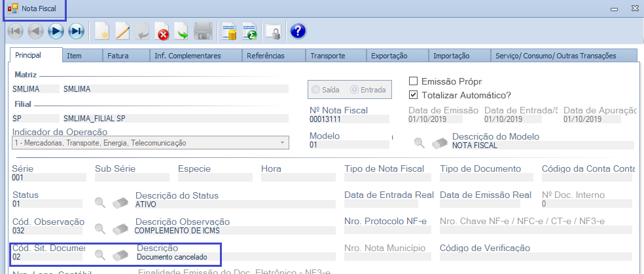
Task: Click the Tipo de Documento field
Action: 486,178
